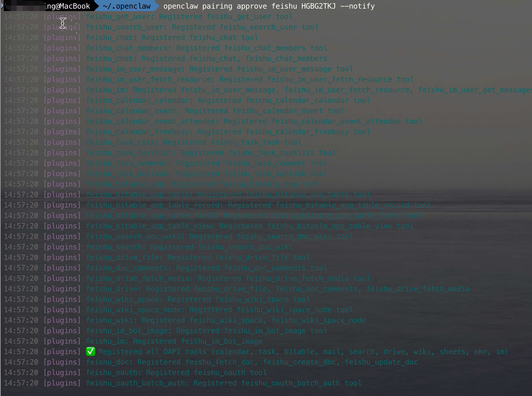This screenshot has width=532, height=396.
Task: Click the --notify flag in the command
Action: point(358,6)
